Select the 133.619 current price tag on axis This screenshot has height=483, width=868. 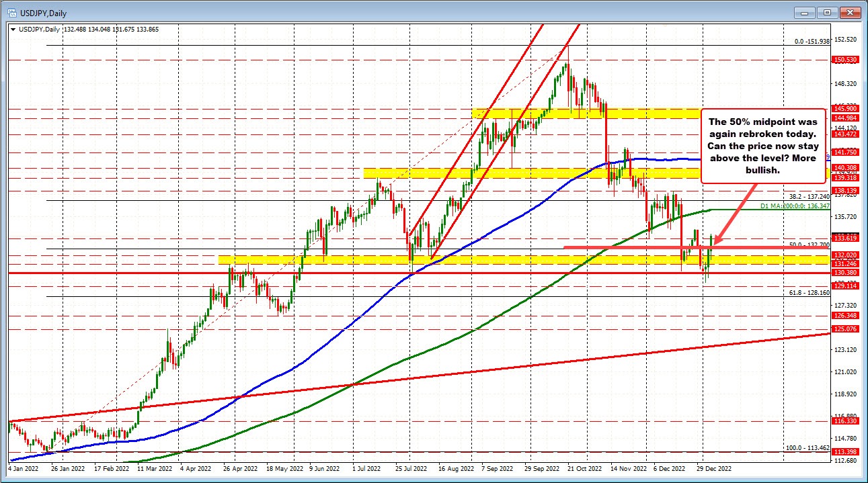point(844,237)
